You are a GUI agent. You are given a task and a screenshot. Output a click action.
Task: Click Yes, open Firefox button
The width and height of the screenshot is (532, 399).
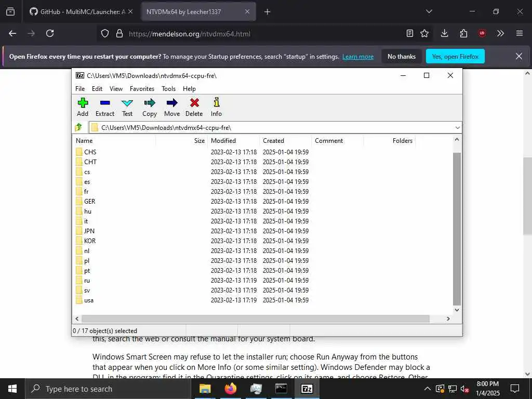click(455, 56)
